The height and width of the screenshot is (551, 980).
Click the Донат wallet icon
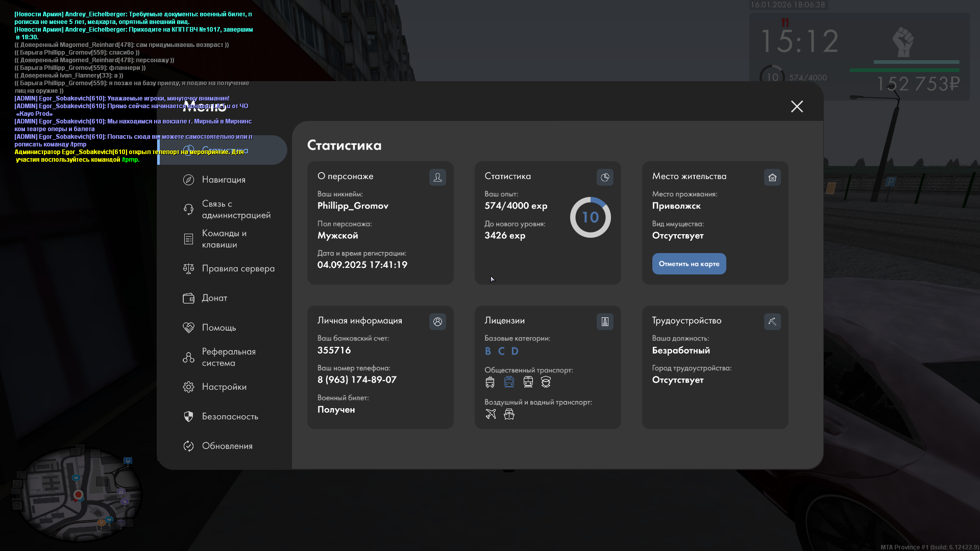click(188, 298)
